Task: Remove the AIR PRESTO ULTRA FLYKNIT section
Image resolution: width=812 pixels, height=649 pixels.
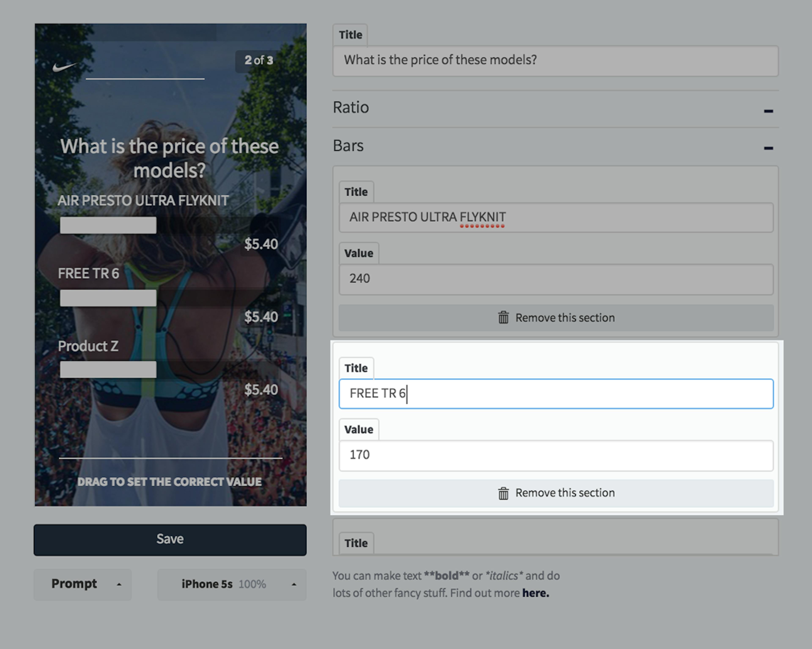Action: point(556,318)
